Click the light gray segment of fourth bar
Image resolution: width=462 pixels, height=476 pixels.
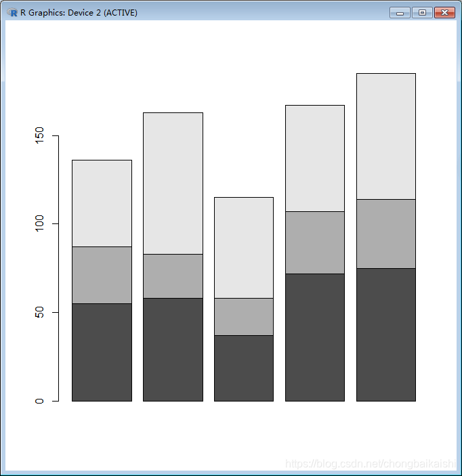(315, 158)
